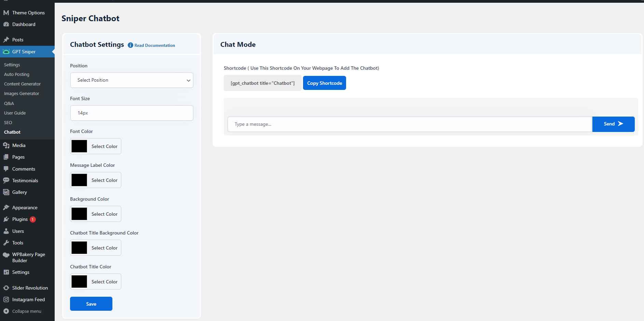
Task: Click the Theme Options icon in sidebar
Action: pyautogui.click(x=6, y=13)
